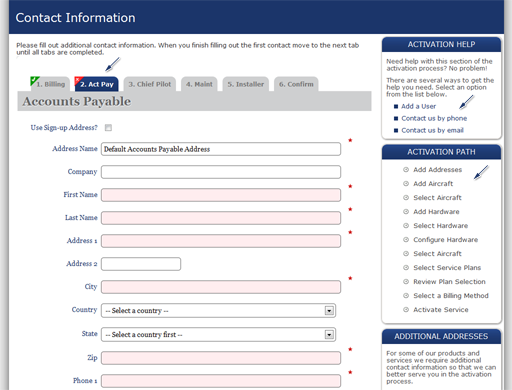Focus the Company input field
The image size is (512, 390).
tap(221, 172)
